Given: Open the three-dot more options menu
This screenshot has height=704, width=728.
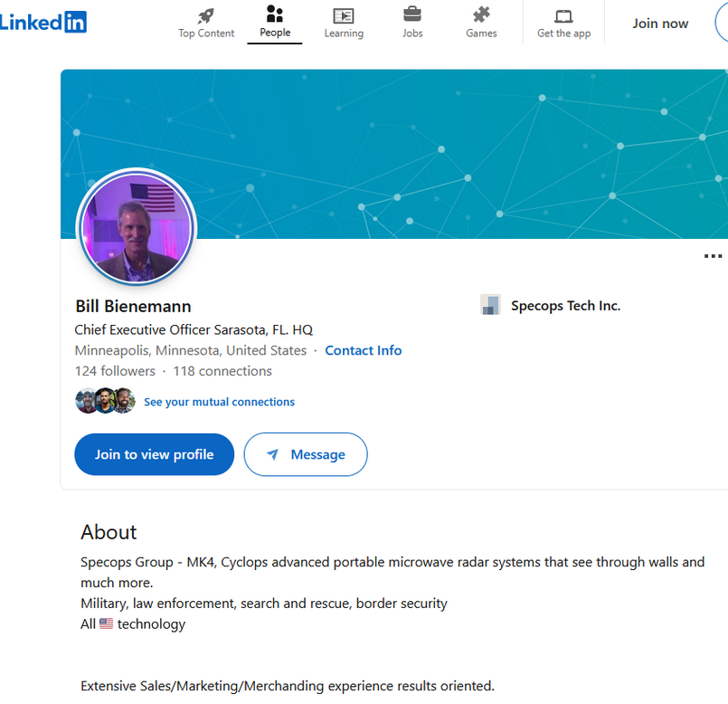Looking at the screenshot, I should click(x=713, y=256).
